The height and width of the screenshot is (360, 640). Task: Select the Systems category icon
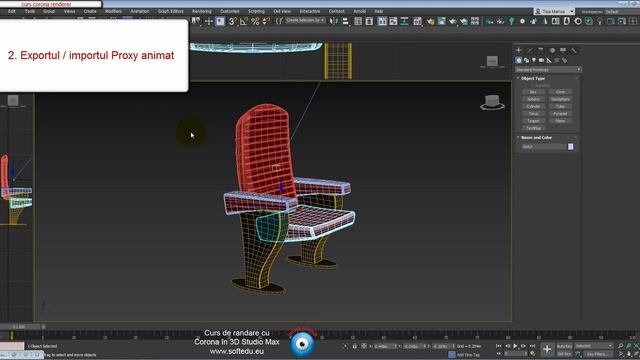coord(564,60)
